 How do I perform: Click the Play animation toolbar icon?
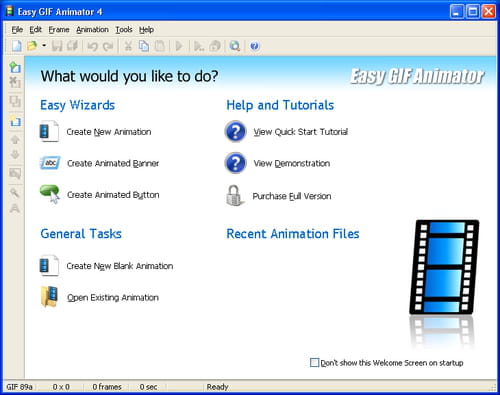[179, 46]
